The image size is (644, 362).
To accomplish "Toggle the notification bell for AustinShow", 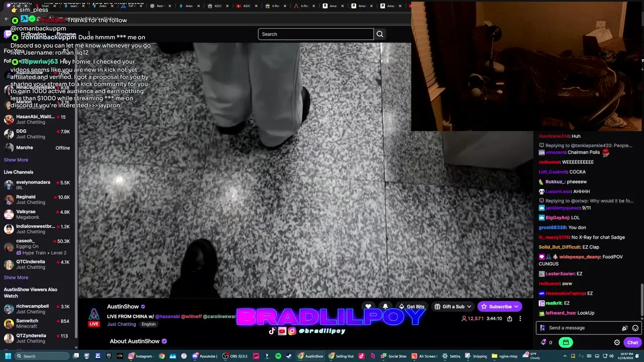I will (x=385, y=307).
